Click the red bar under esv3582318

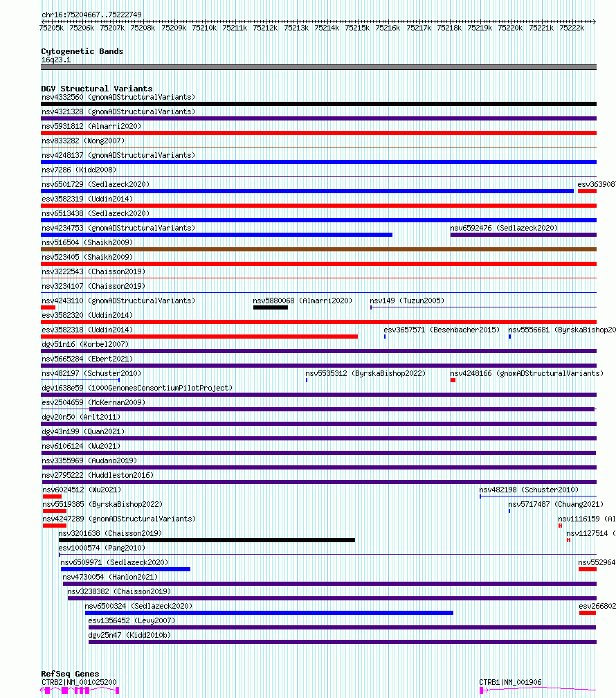coord(199,337)
